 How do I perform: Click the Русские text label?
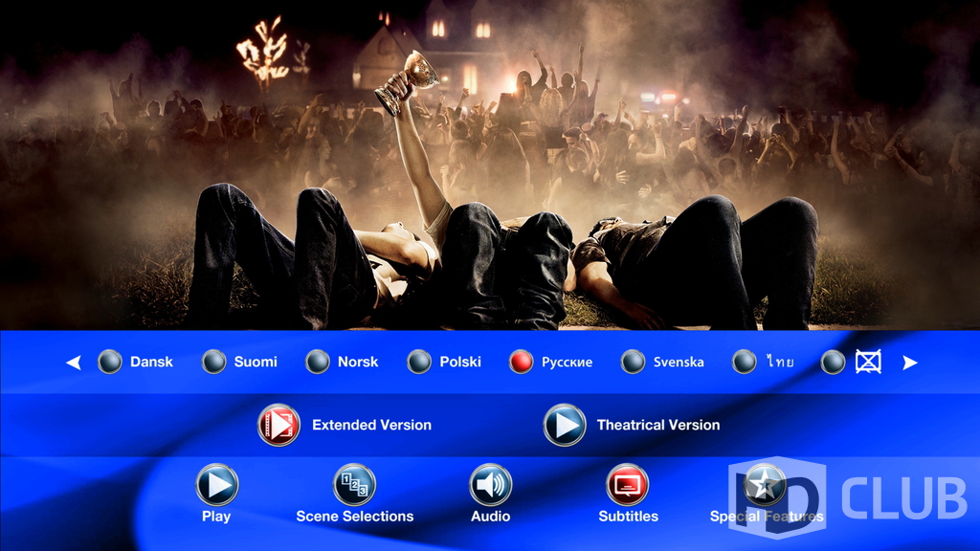pyautogui.click(x=567, y=363)
